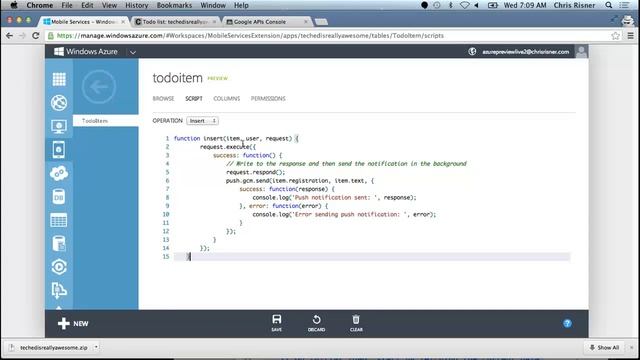Open a new browser tab button
This screenshot has height=360, width=640.
click(x=321, y=22)
